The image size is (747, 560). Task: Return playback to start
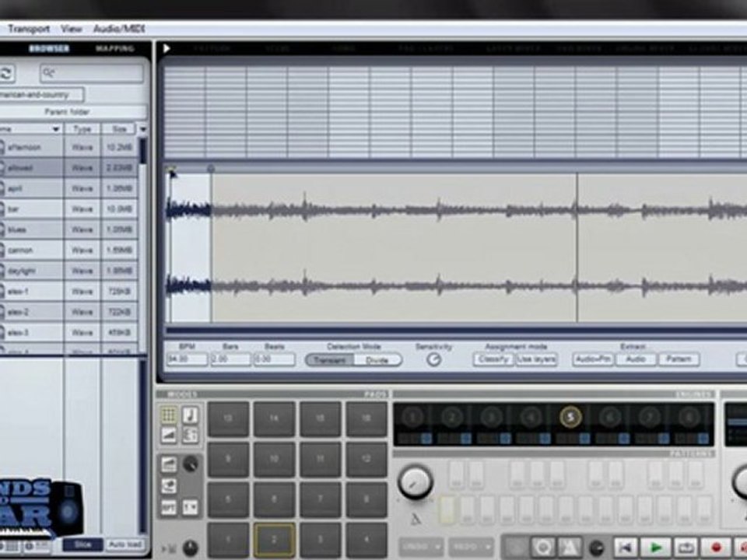point(626,548)
